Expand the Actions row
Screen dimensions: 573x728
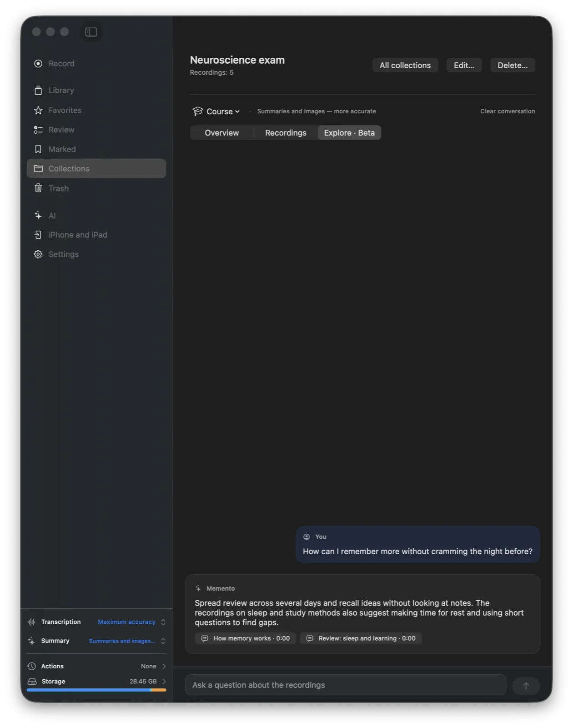96,666
